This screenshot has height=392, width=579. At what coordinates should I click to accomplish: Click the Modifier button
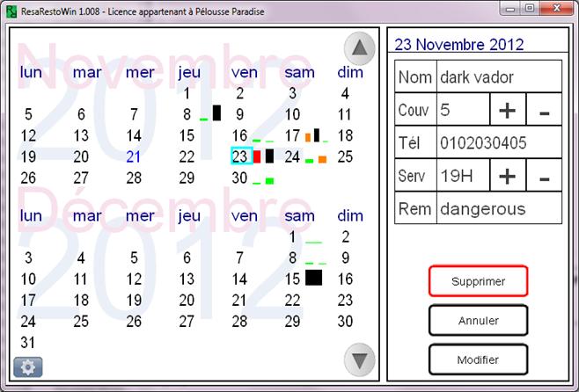click(x=478, y=359)
